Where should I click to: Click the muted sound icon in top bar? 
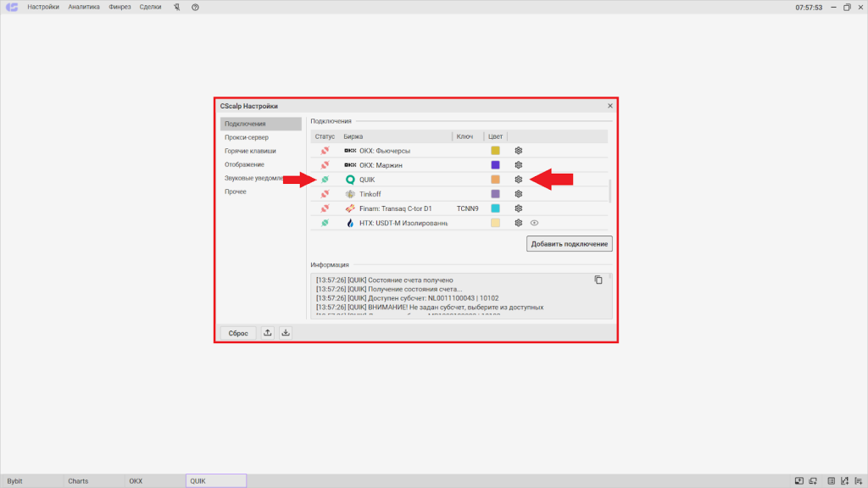click(x=176, y=7)
